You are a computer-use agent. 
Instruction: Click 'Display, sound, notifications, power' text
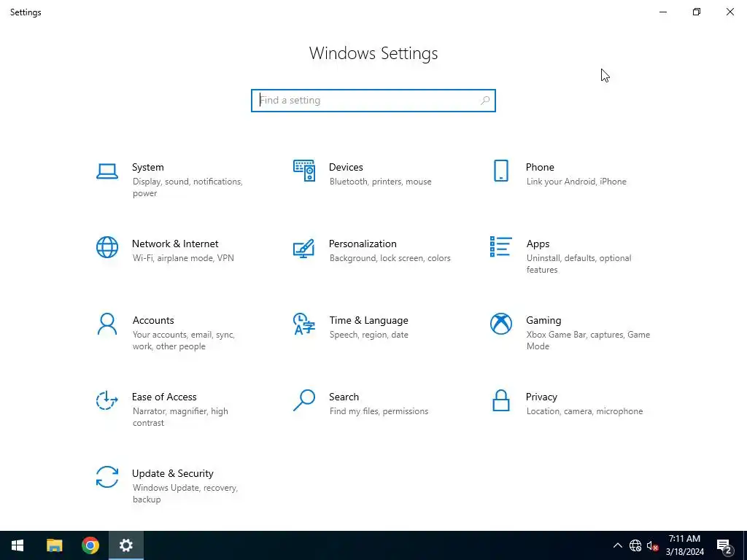tap(187, 187)
